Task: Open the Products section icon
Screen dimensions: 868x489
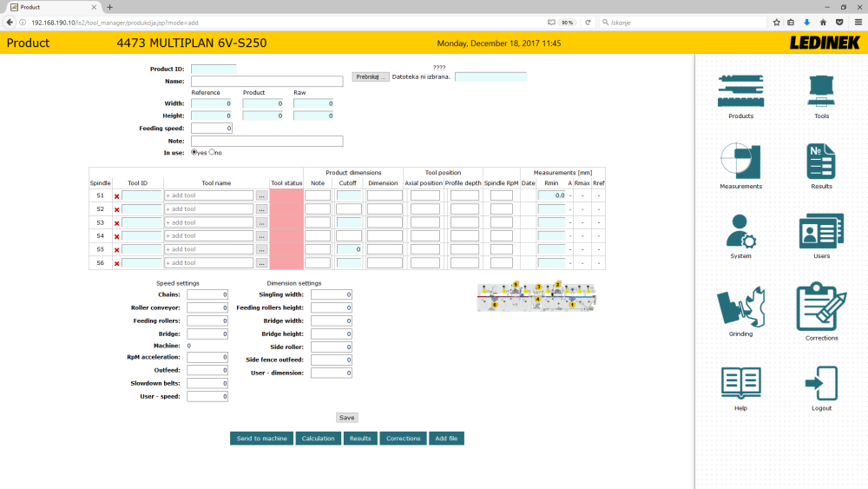Action: [740, 91]
